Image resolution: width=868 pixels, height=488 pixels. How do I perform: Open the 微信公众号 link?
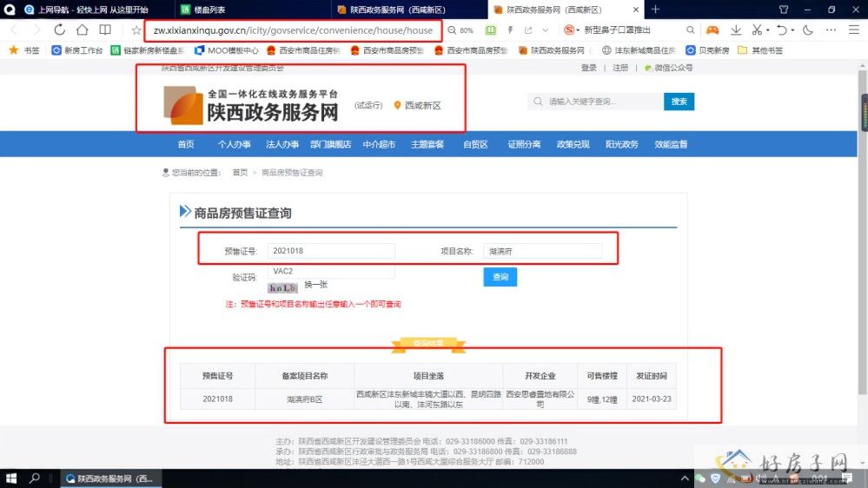[x=669, y=68]
